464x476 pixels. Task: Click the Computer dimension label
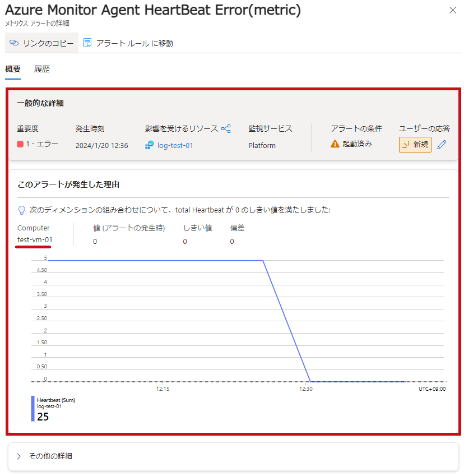pyautogui.click(x=34, y=228)
